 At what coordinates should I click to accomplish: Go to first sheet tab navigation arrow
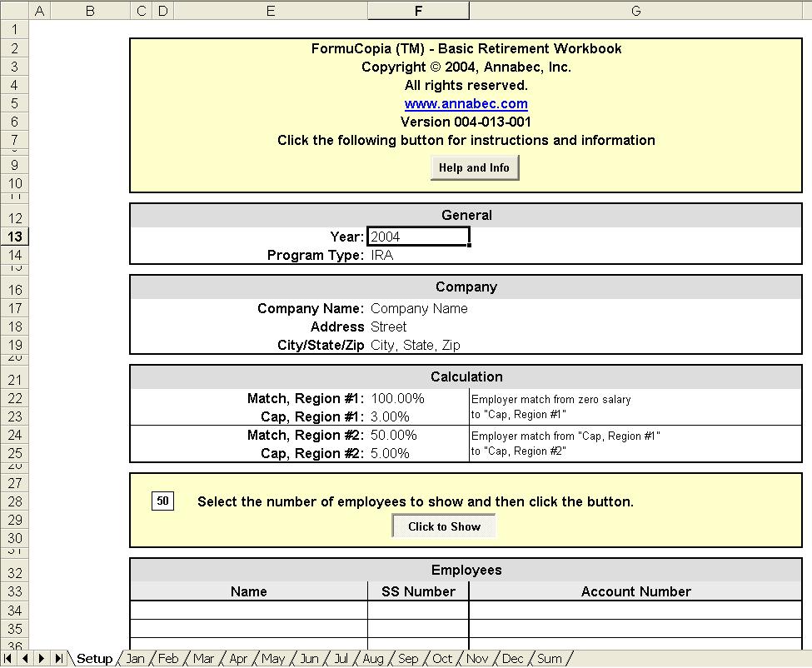[x=7, y=659]
